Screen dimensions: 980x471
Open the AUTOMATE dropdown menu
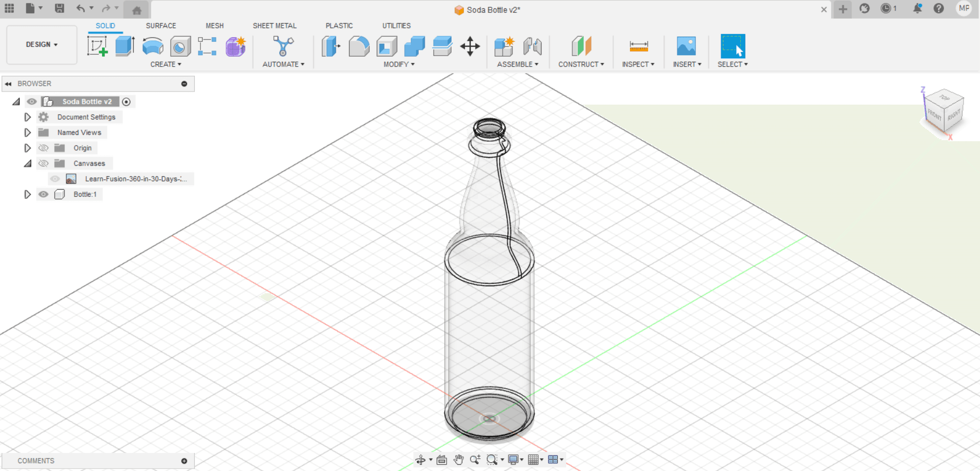click(284, 64)
